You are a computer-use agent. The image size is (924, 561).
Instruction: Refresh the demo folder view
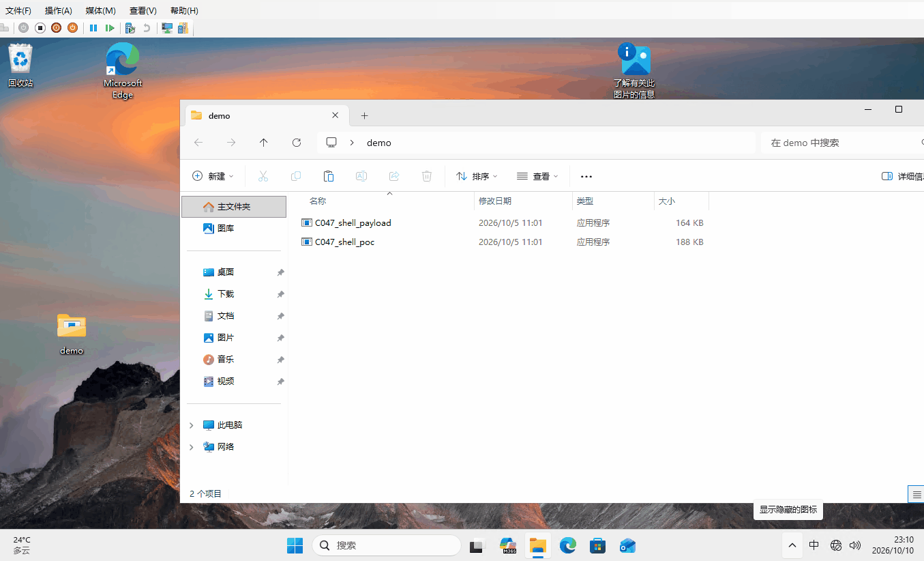pos(297,143)
